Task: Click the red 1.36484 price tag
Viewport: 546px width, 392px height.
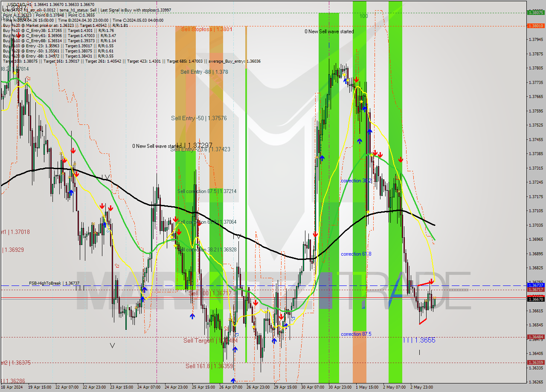Action: point(537,337)
